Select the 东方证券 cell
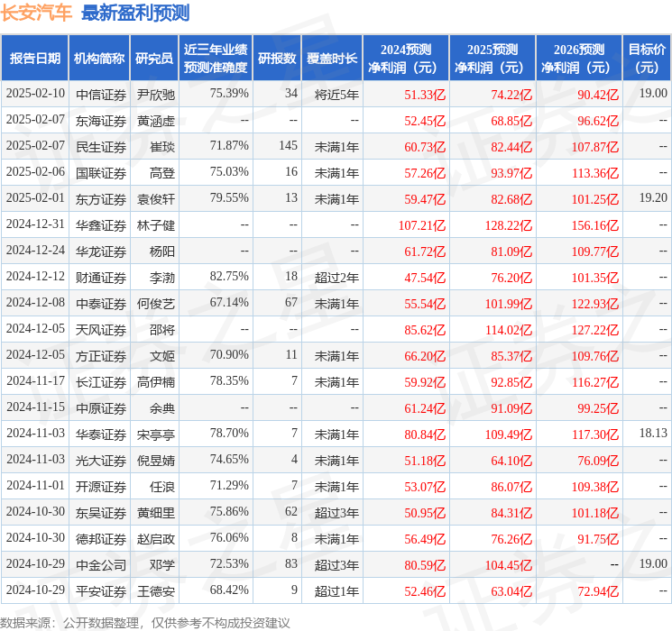The image size is (672, 631). (x=101, y=199)
